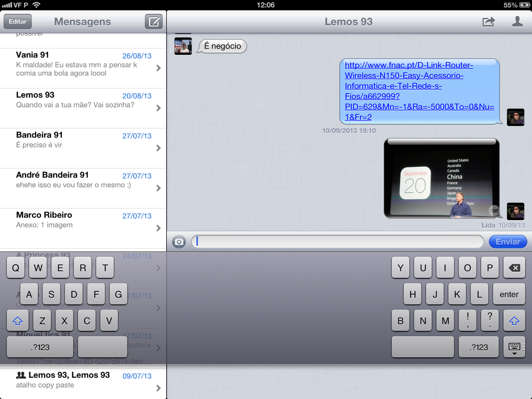Tap the camera attachment icon
This screenshot has height=399, width=532.
[179, 242]
